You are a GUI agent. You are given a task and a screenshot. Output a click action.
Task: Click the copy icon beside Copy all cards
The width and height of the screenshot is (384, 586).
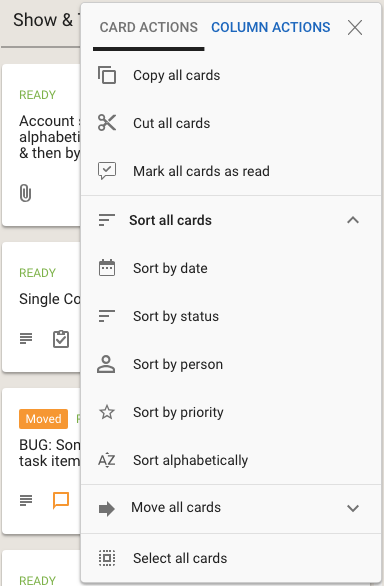(107, 75)
